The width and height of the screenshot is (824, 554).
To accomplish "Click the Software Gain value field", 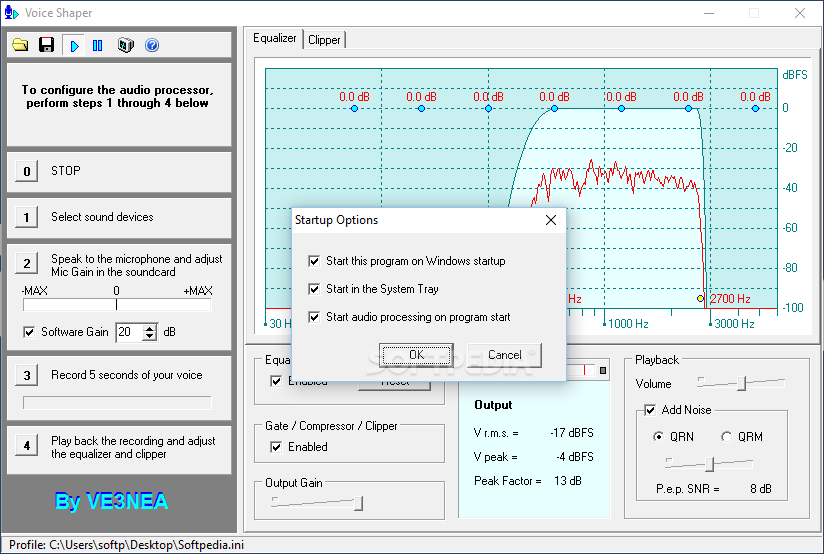I will [x=129, y=332].
